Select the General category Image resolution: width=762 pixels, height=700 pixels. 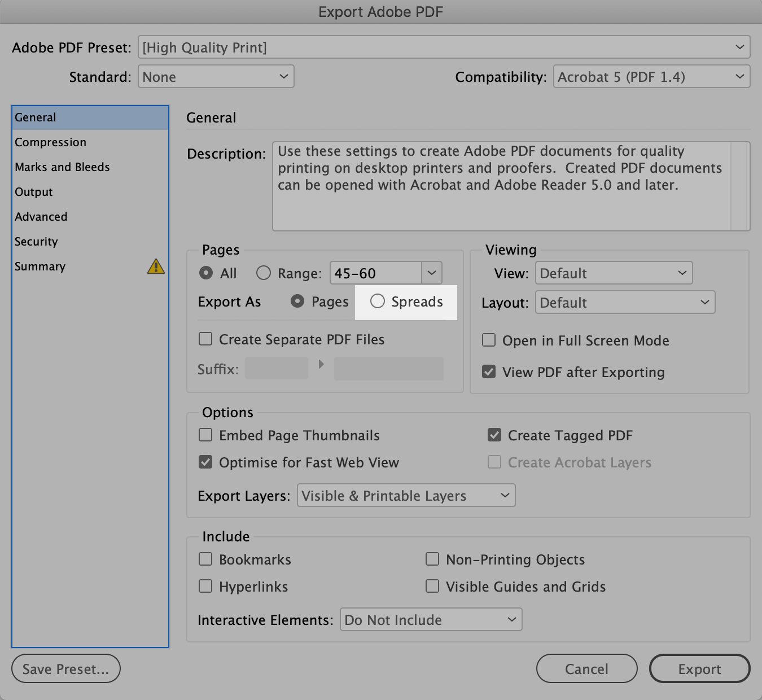point(90,117)
